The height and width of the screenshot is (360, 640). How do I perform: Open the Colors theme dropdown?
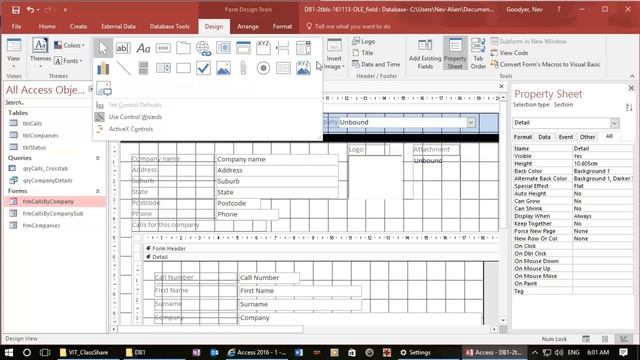pos(69,45)
